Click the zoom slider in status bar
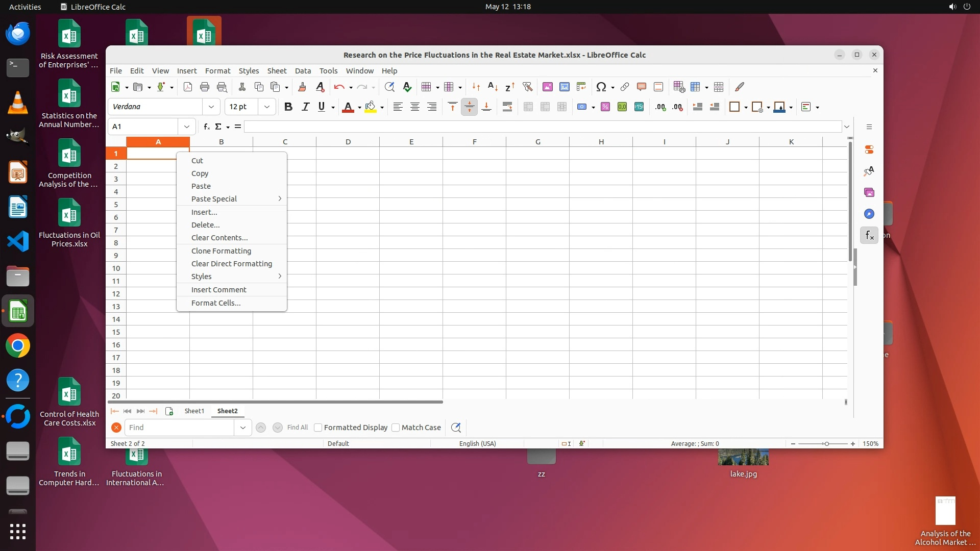980x551 pixels. (826, 444)
